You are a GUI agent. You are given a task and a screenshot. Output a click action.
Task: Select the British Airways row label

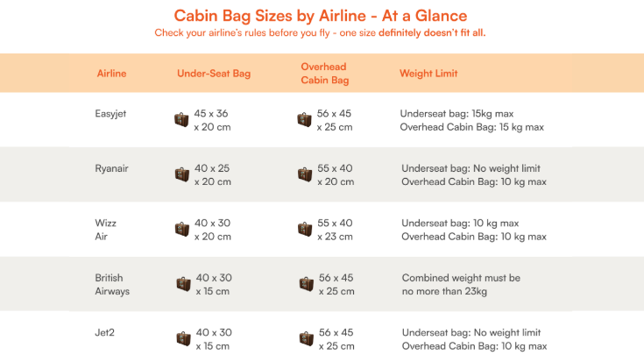pyautogui.click(x=112, y=284)
